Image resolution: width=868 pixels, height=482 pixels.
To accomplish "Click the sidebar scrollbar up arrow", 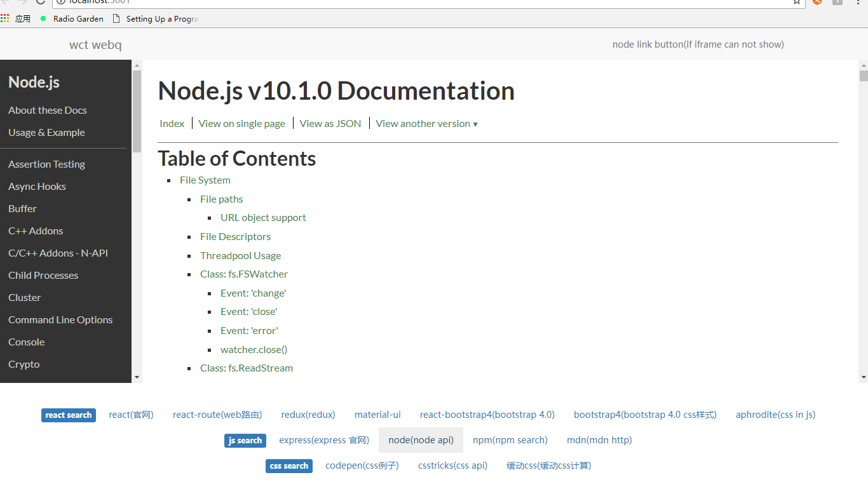I will coord(137,65).
